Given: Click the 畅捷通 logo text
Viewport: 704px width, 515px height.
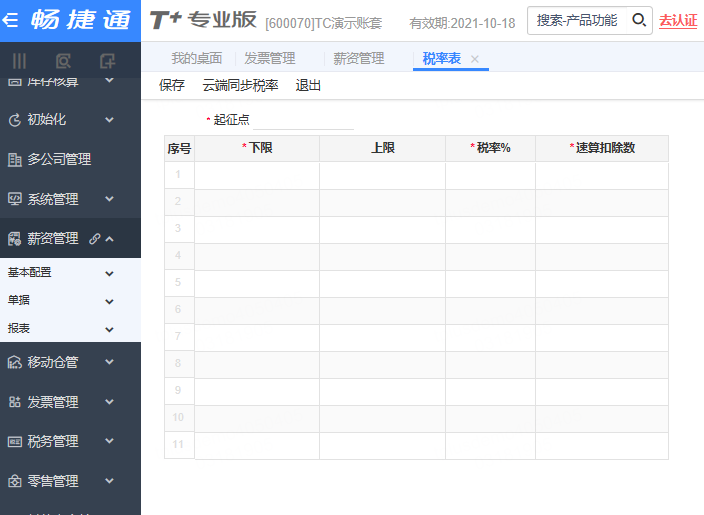Looking at the screenshot, I should pyautogui.click(x=81, y=20).
